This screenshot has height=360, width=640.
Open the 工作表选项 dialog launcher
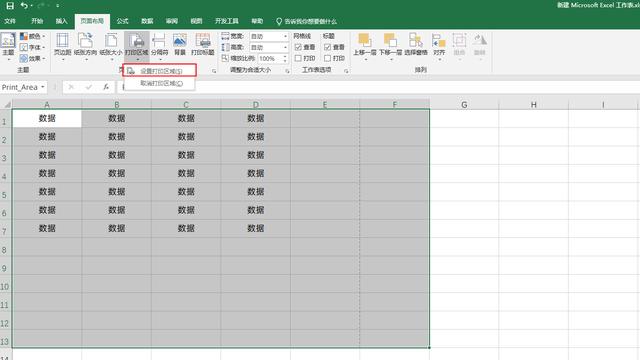tap(346, 71)
